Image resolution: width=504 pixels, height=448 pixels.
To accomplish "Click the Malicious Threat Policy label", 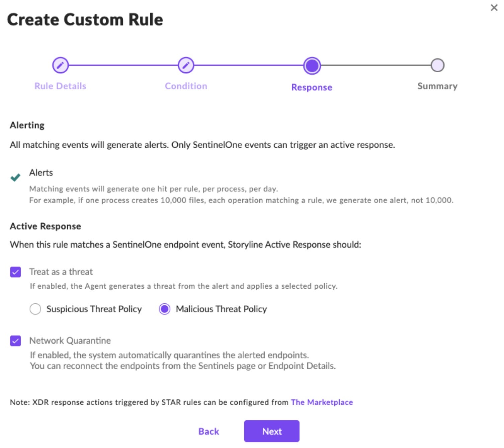I will click(x=221, y=309).
